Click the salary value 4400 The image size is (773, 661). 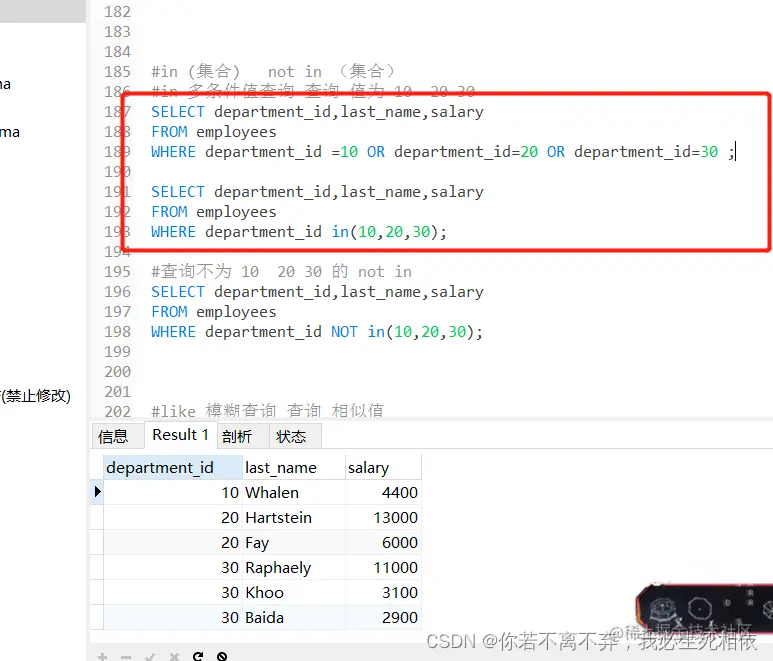coord(383,492)
